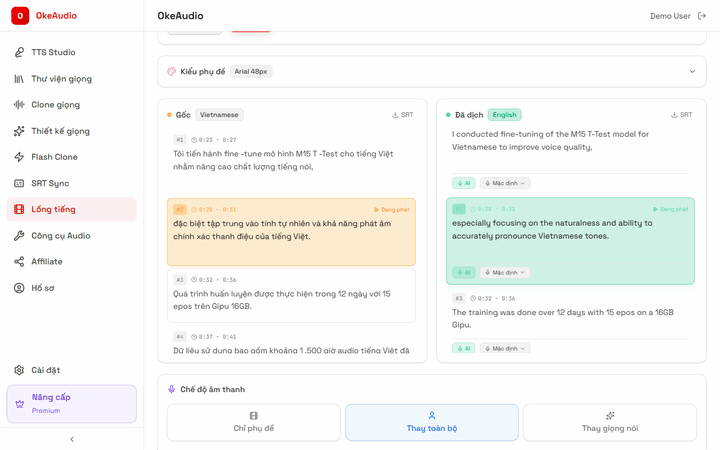Download the original Vietnamese SRT file

[403, 115]
